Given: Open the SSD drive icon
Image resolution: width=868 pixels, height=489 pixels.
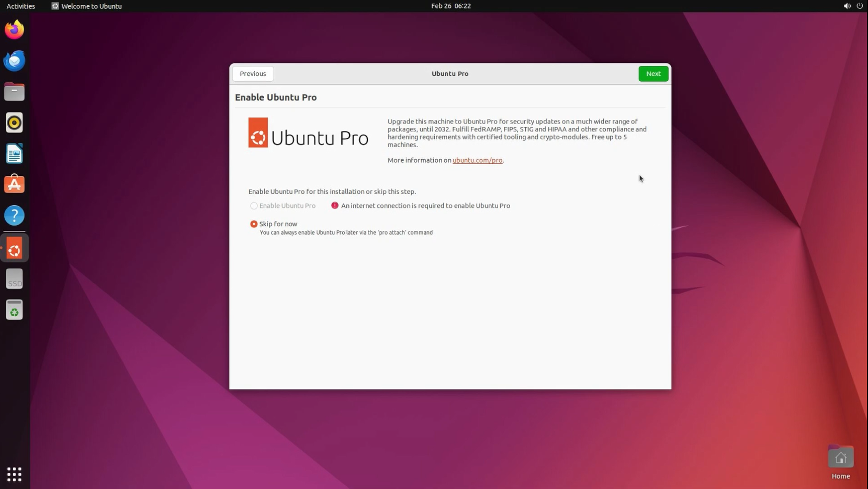Looking at the screenshot, I should pos(14,279).
